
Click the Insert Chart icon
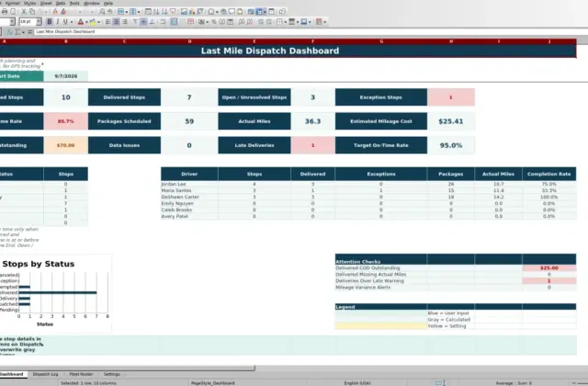click(x=192, y=12)
